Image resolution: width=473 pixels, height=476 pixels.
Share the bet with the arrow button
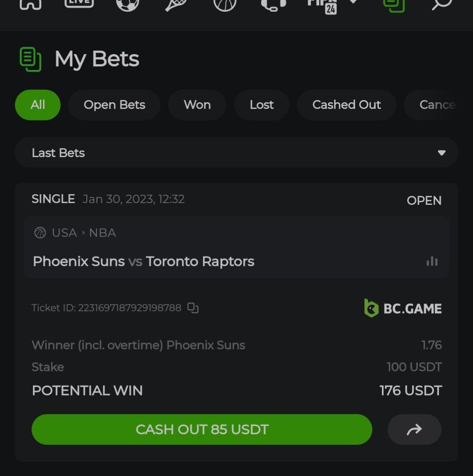(414, 430)
